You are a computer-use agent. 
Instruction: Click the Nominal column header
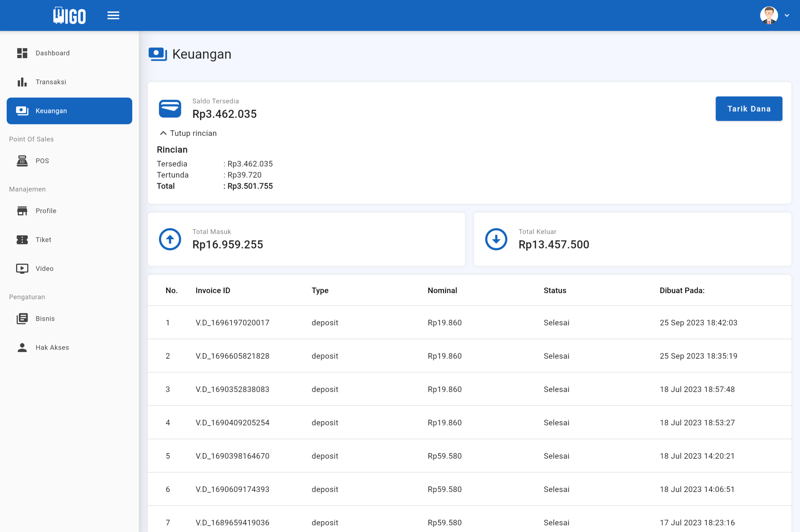442,290
